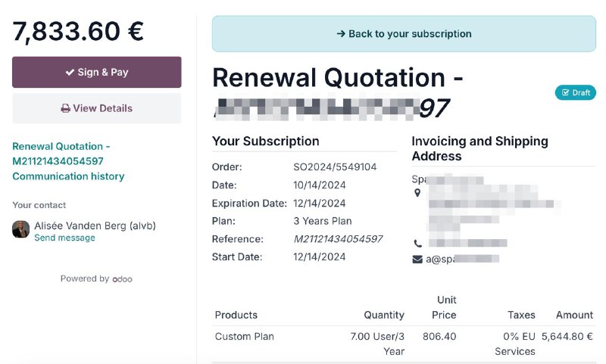Click the checkmark icon on Sign & Pay
Viewport: 606px width, 364px height.
click(70, 72)
